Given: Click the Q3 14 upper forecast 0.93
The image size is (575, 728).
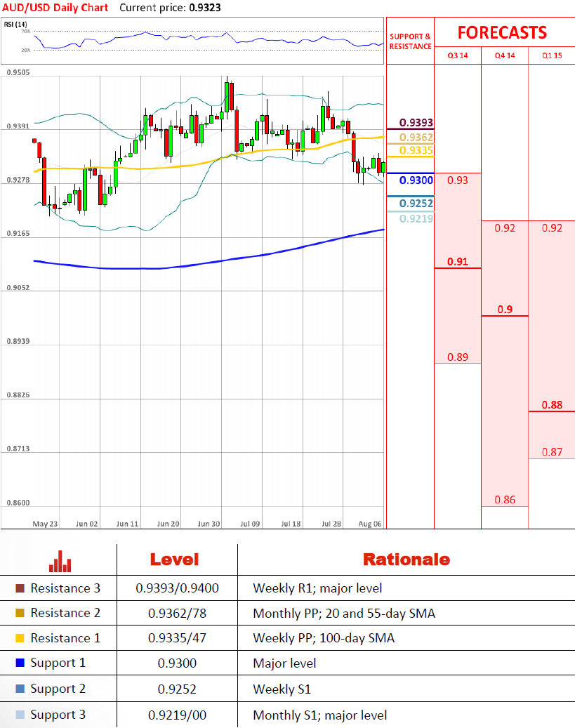Looking at the screenshot, I should click(x=458, y=180).
